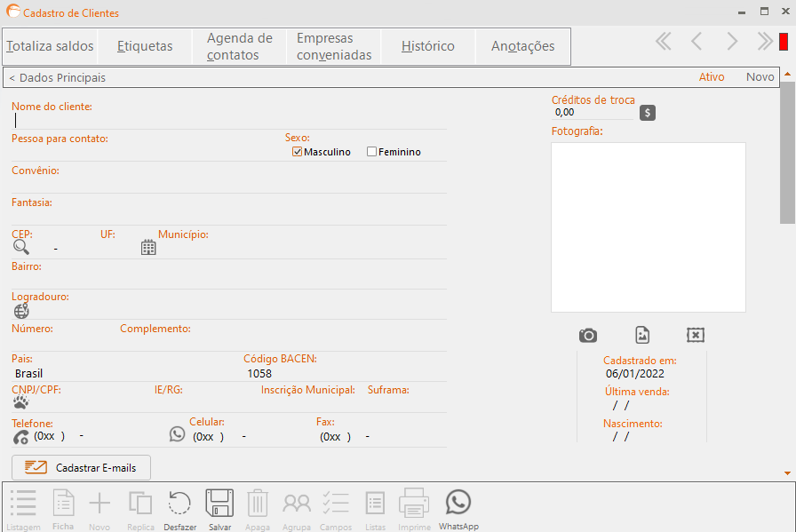Image resolution: width=796 pixels, height=532 pixels.
Task: Click the camera icon to capture photo
Action: point(588,335)
